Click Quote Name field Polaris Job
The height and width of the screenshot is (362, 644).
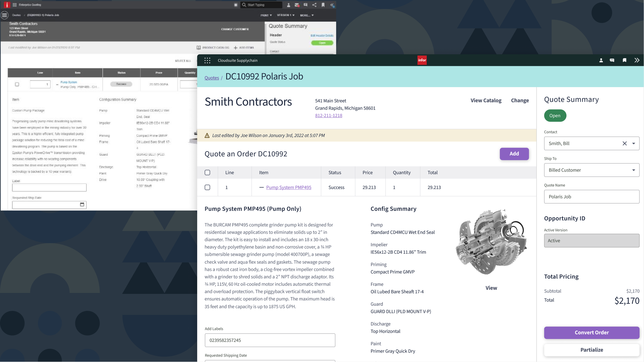[592, 197]
